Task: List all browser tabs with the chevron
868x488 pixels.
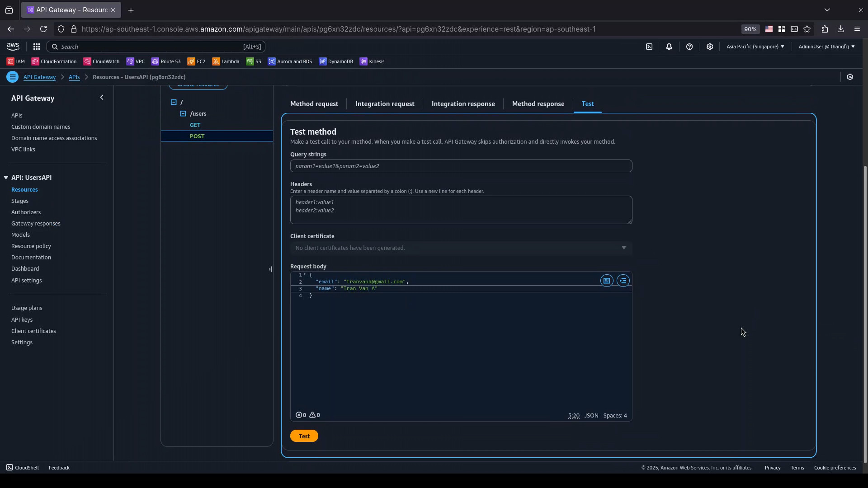Action: pos(827,9)
